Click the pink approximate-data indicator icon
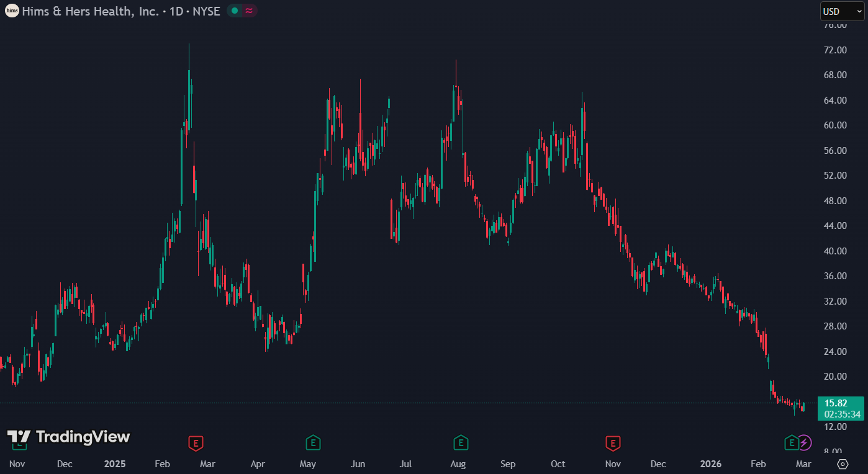Viewport: 868px width, 474px height. pos(249,11)
